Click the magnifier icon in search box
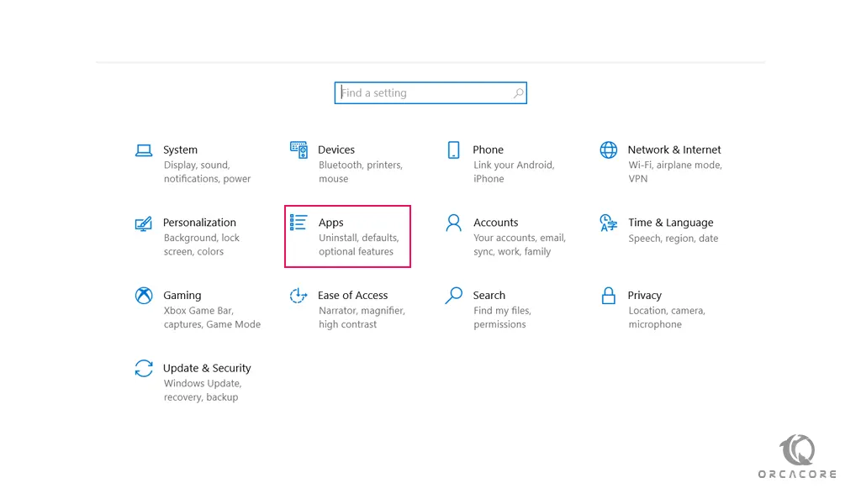The image size is (861, 504). click(x=518, y=93)
